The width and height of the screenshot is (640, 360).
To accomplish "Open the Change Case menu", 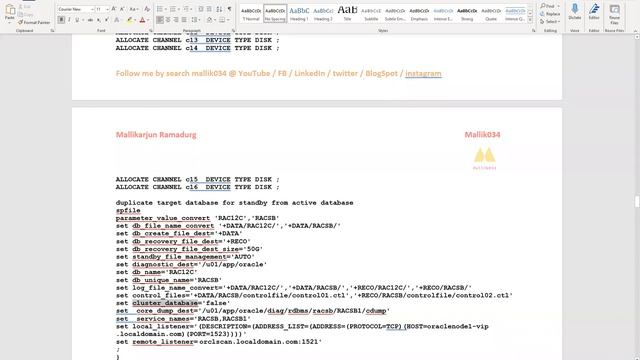I will [x=133, y=9].
